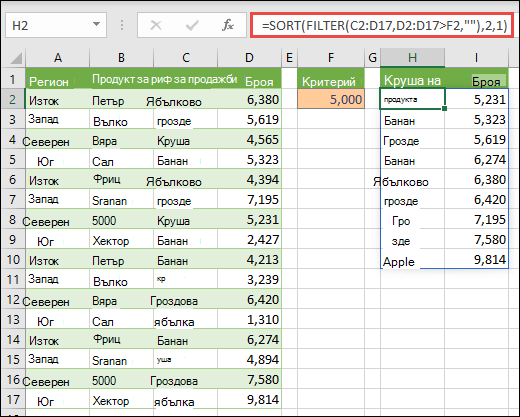Select row 13 header
Viewport: 520px width, 417px height.
click(13, 319)
